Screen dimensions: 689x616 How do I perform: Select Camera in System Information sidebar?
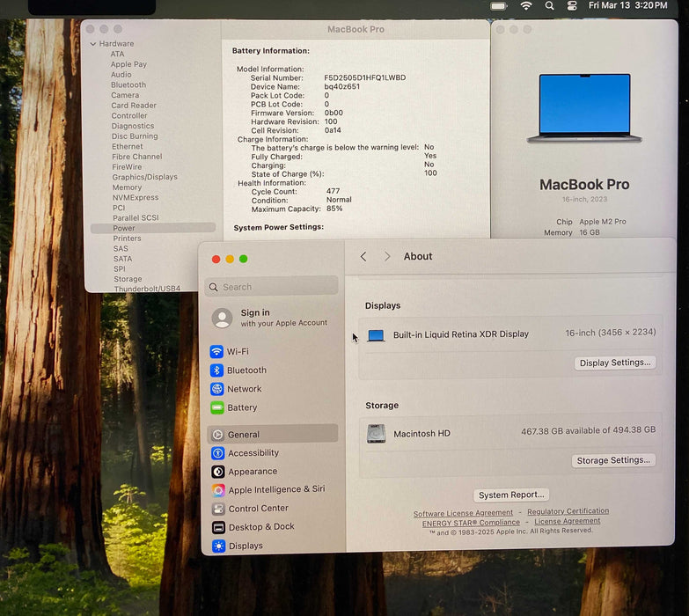[x=125, y=95]
